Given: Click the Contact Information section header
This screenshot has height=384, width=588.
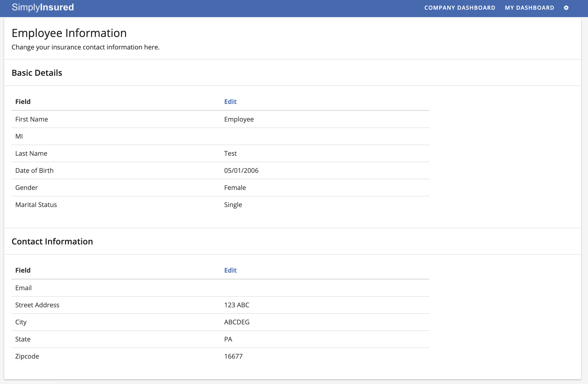Looking at the screenshot, I should 52,241.
